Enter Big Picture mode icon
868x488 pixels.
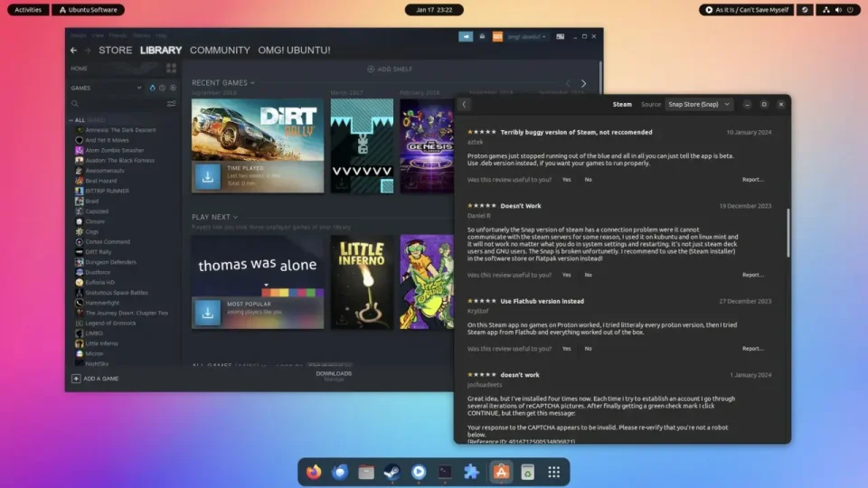point(561,36)
